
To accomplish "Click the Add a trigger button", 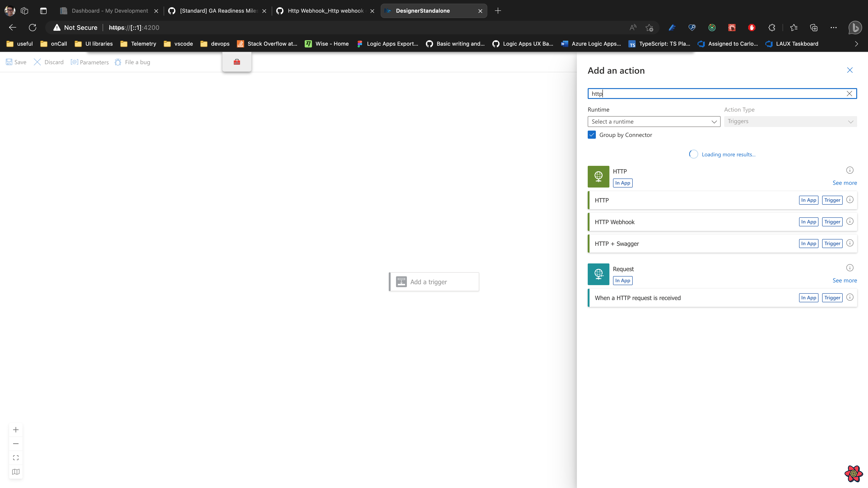I will (x=433, y=282).
